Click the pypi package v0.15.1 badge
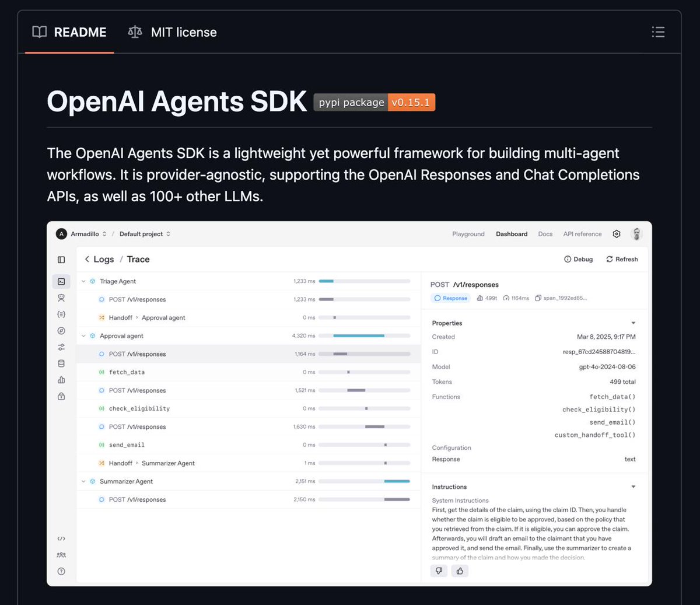Screen dimensions: 700x605 coord(374,103)
